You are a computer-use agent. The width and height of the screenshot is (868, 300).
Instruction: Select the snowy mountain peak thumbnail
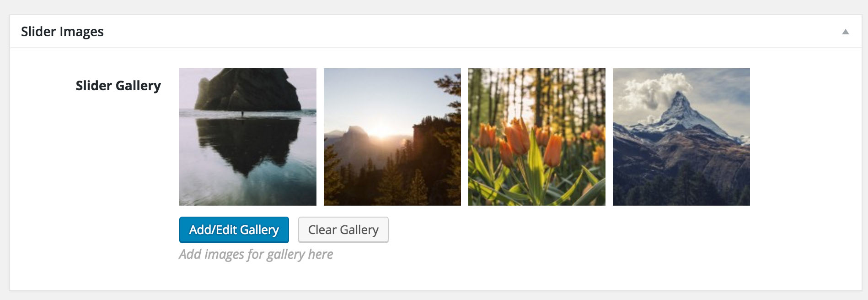tap(681, 136)
